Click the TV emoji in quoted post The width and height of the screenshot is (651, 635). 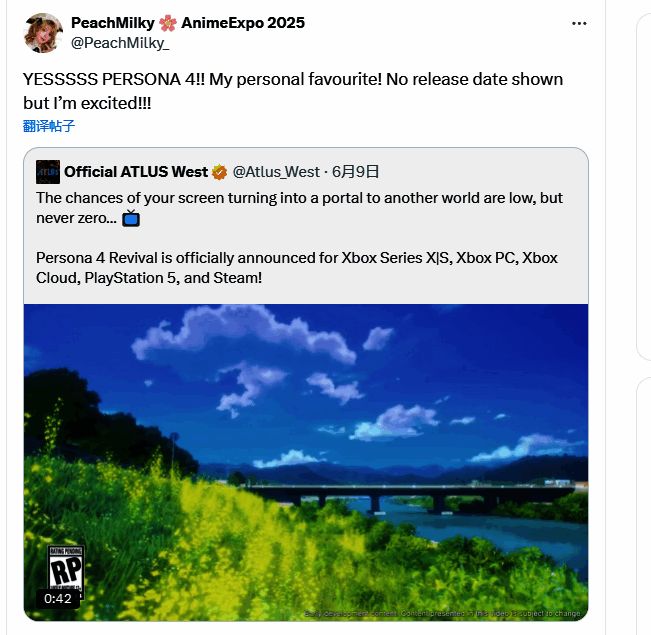131,218
